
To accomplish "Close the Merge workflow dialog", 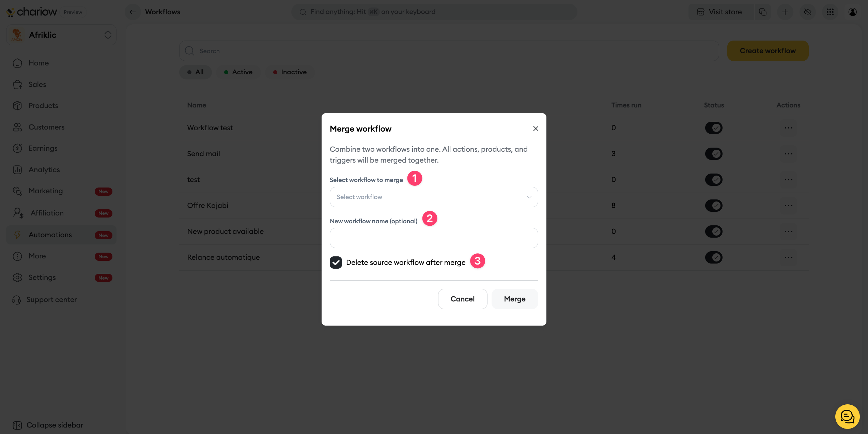I will pyautogui.click(x=536, y=129).
